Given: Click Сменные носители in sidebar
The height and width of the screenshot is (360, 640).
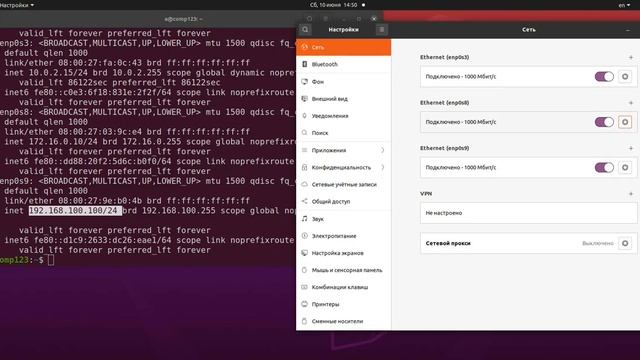Looking at the screenshot, I should point(344,322).
